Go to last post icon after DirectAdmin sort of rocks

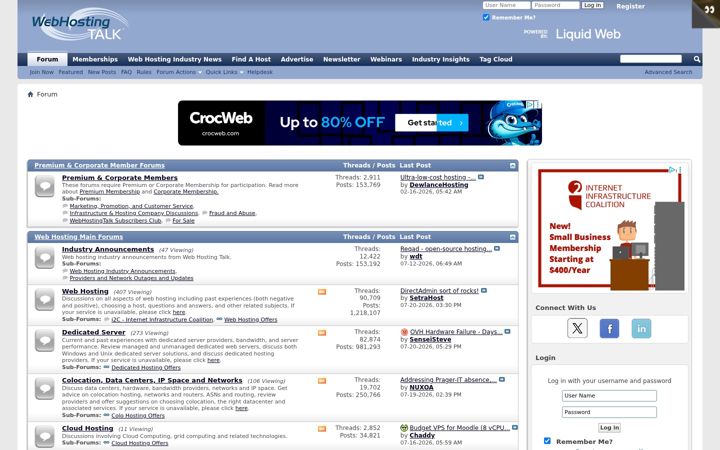[484, 290]
